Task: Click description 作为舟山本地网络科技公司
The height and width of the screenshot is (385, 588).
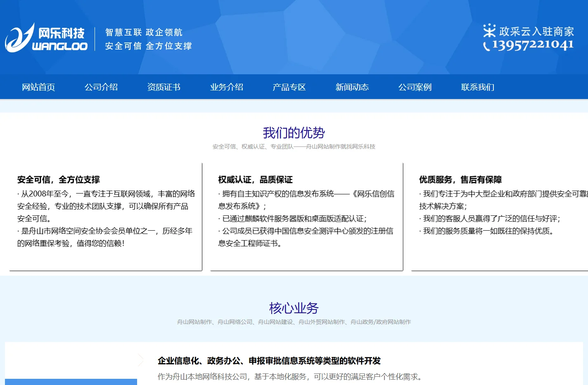Action: 290,377
